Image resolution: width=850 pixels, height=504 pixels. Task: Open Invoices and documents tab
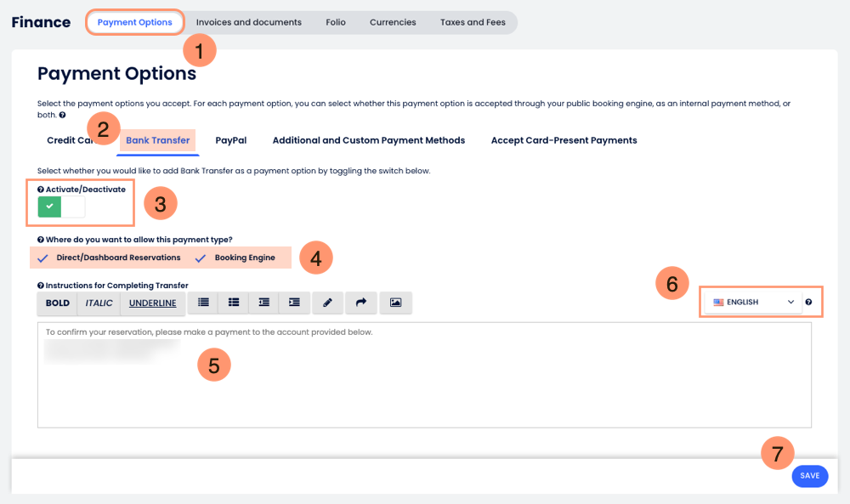[248, 23]
